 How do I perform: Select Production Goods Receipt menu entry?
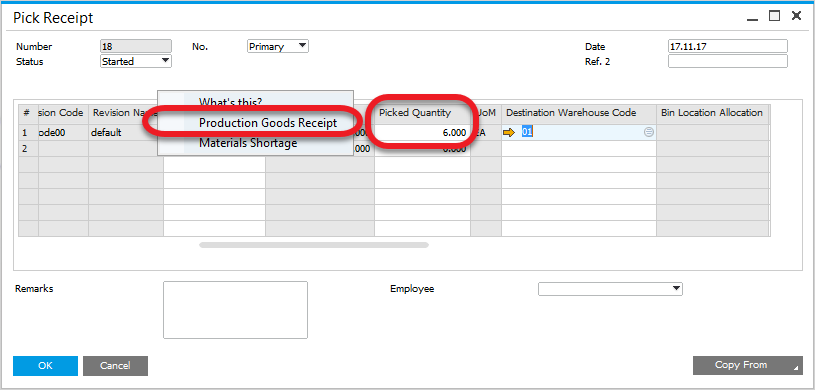(x=268, y=123)
